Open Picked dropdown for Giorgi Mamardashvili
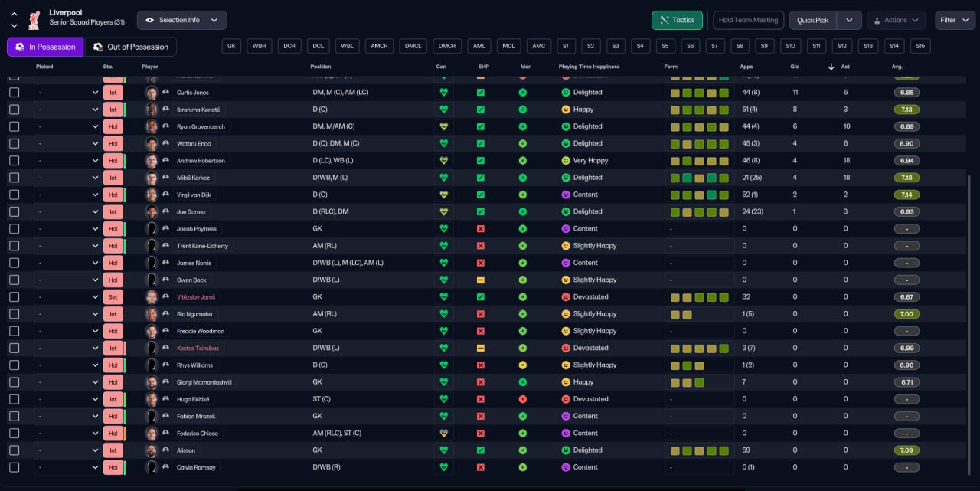980x491 pixels. [68, 382]
